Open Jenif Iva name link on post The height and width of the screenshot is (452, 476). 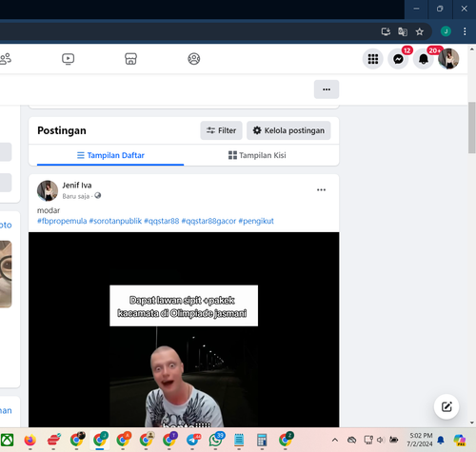[x=77, y=186]
